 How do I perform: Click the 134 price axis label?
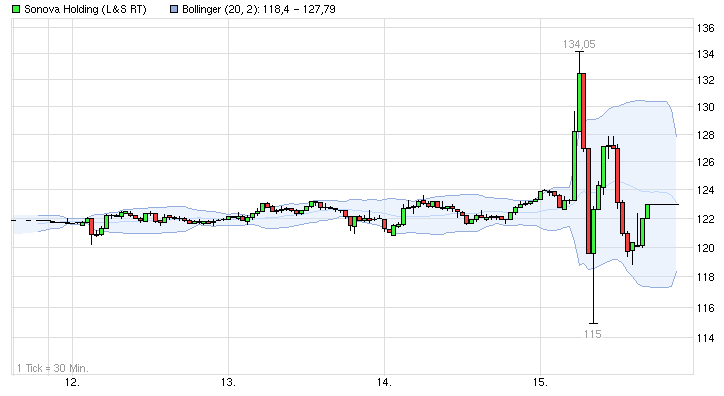(706, 54)
